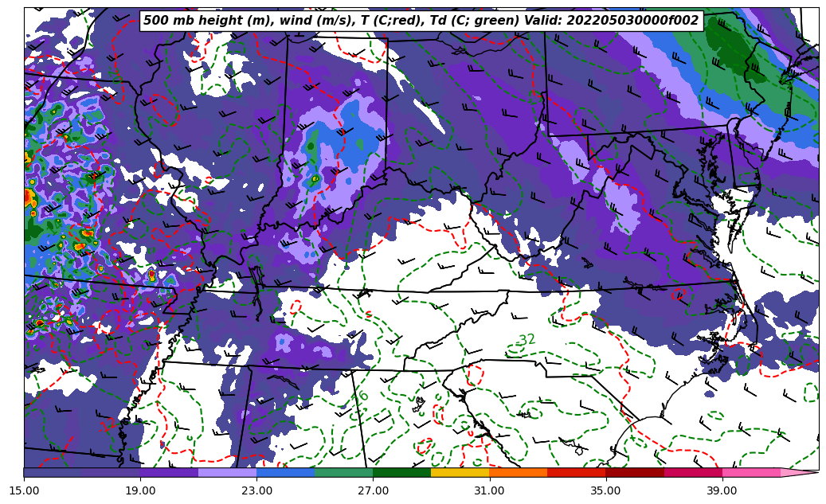
Task: Select the orange colorbar segment
Action: tap(519, 472)
